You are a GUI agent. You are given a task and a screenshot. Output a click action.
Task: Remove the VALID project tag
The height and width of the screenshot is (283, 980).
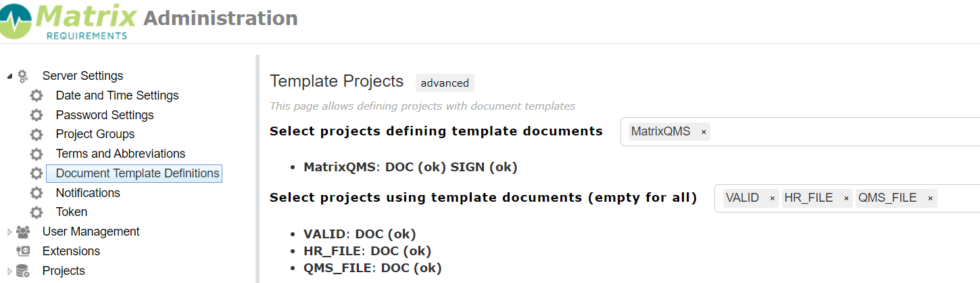pyautogui.click(x=772, y=198)
